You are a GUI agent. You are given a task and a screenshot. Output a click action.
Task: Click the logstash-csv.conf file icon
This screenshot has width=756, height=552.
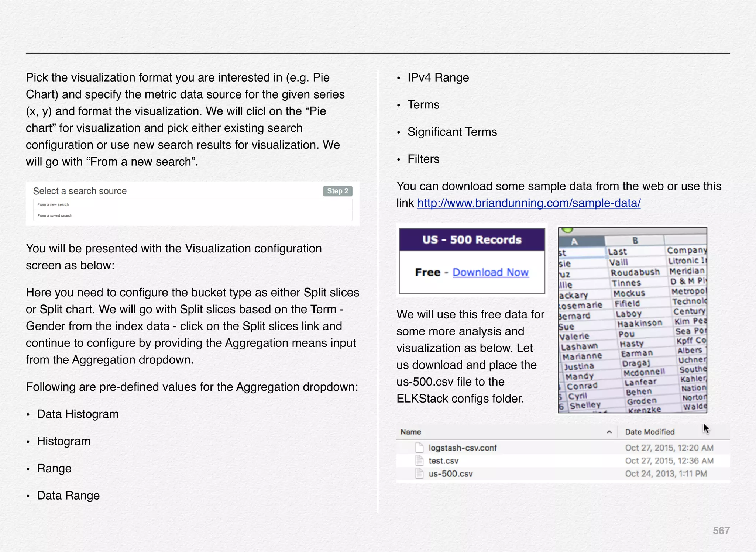click(x=419, y=448)
